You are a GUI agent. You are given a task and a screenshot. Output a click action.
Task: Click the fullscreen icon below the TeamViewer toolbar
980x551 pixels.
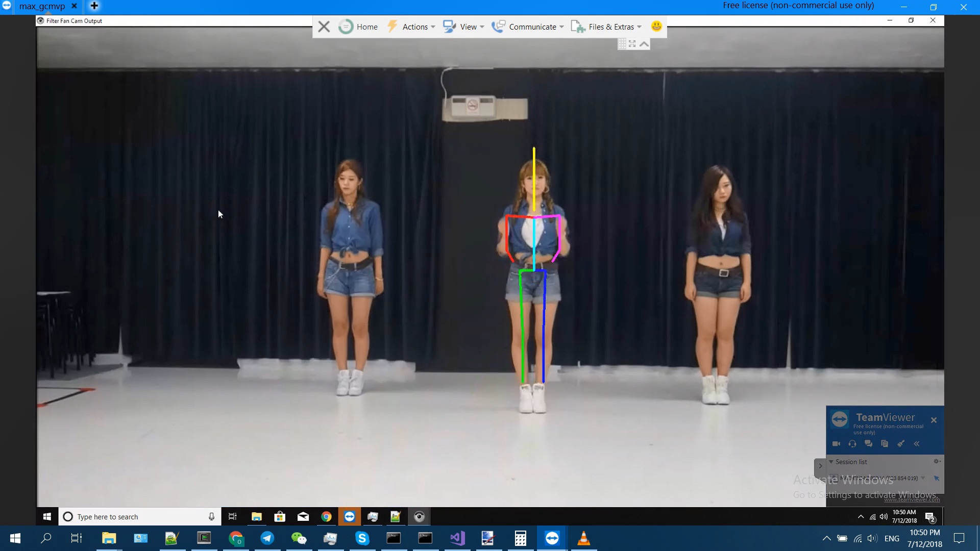(x=632, y=44)
